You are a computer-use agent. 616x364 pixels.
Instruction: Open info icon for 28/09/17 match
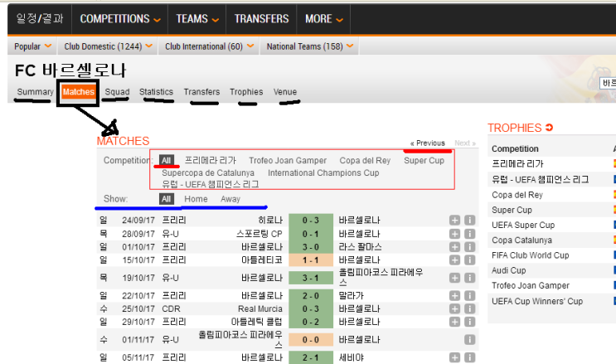pos(469,234)
